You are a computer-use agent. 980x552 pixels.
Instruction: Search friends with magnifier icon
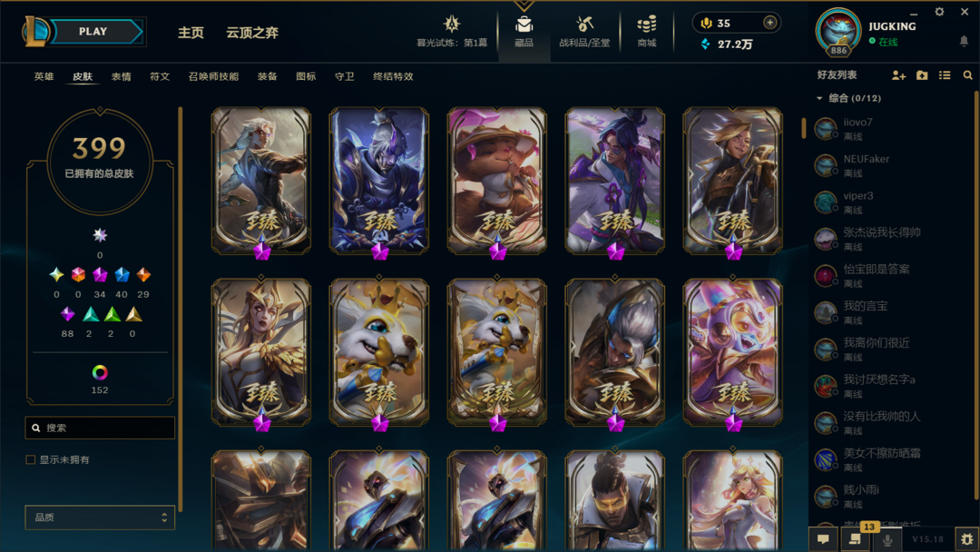click(x=967, y=75)
